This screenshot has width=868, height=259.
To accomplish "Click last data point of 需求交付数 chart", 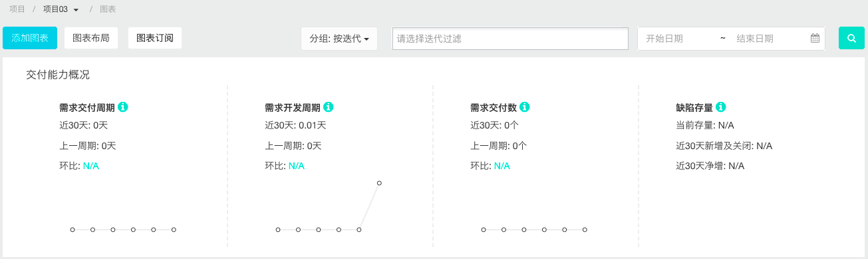I will pos(585,229).
